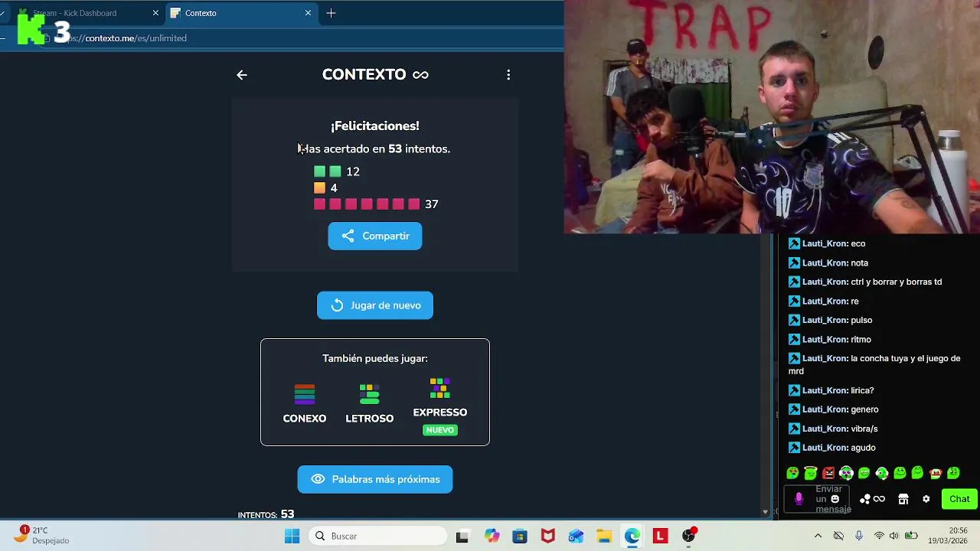Open File Explorer from the taskbar
Viewport: 980px width, 551px height.
[x=604, y=536]
